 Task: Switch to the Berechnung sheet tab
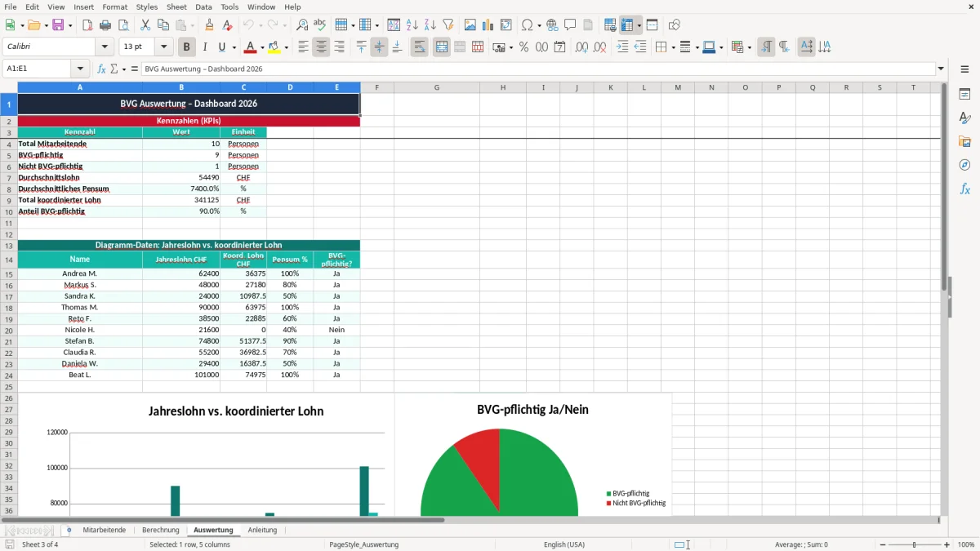[x=160, y=530]
